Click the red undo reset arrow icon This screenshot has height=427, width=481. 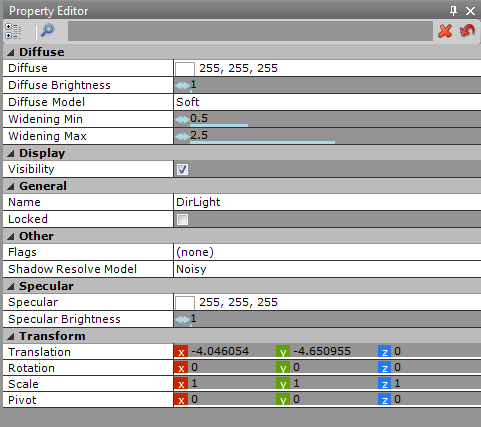(467, 31)
